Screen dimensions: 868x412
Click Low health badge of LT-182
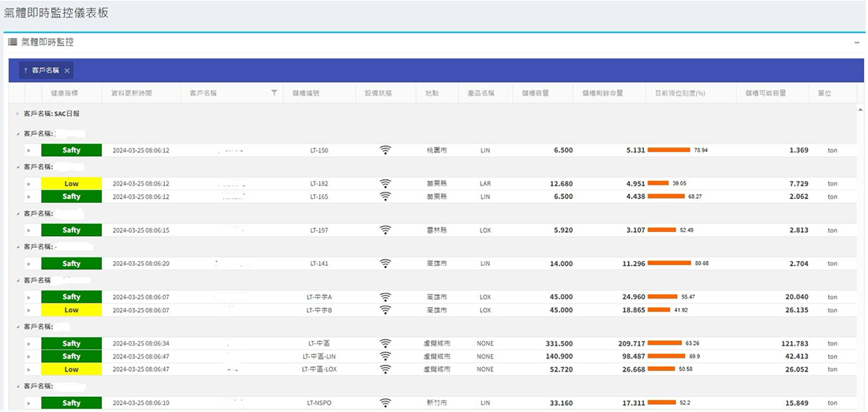point(71,183)
